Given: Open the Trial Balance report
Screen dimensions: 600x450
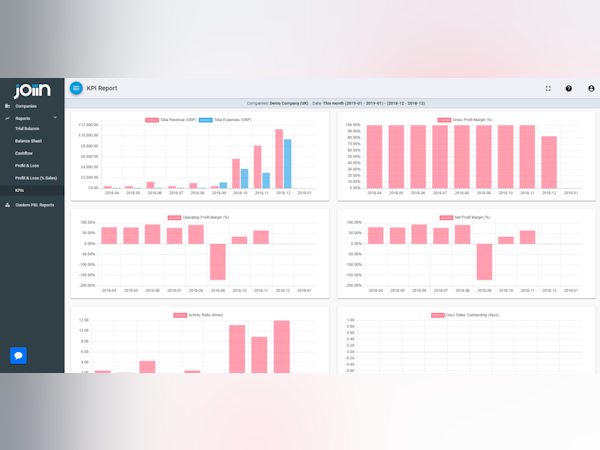Looking at the screenshot, I should pos(27,129).
